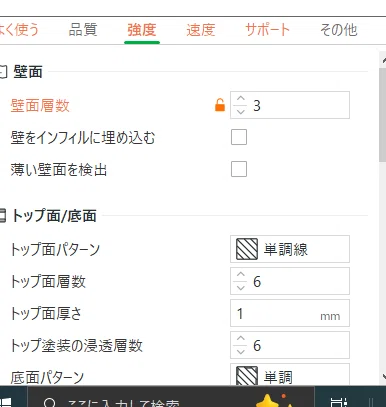Screen dimensions: 386x407
Task: Click the 壁面層数 label
Action: (x=40, y=105)
